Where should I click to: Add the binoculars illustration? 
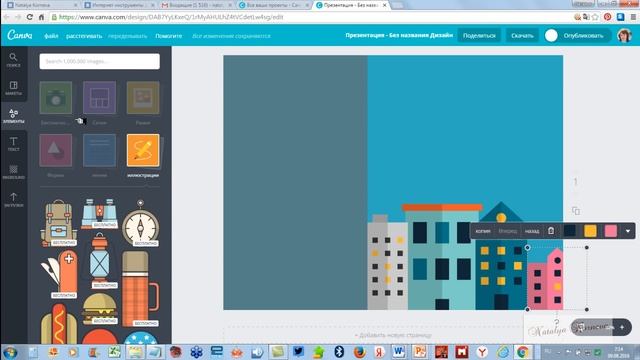click(100, 213)
